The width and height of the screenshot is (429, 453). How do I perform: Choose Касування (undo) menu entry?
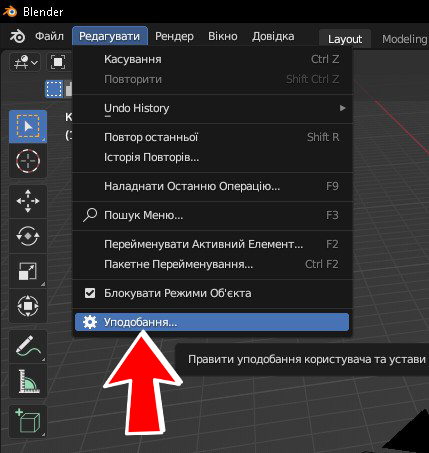point(212,59)
